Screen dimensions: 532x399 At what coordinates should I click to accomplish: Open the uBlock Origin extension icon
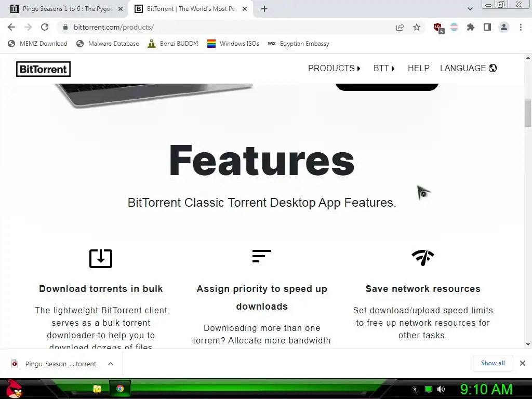438,28
